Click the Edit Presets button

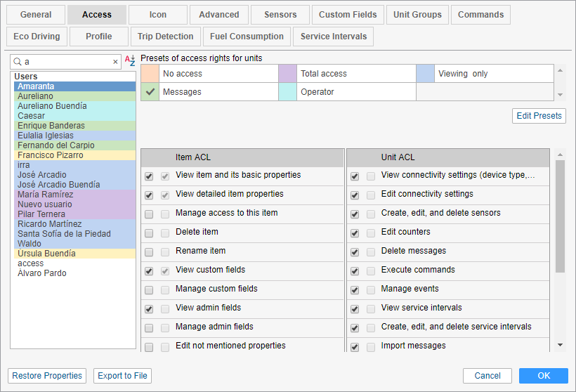[539, 116]
